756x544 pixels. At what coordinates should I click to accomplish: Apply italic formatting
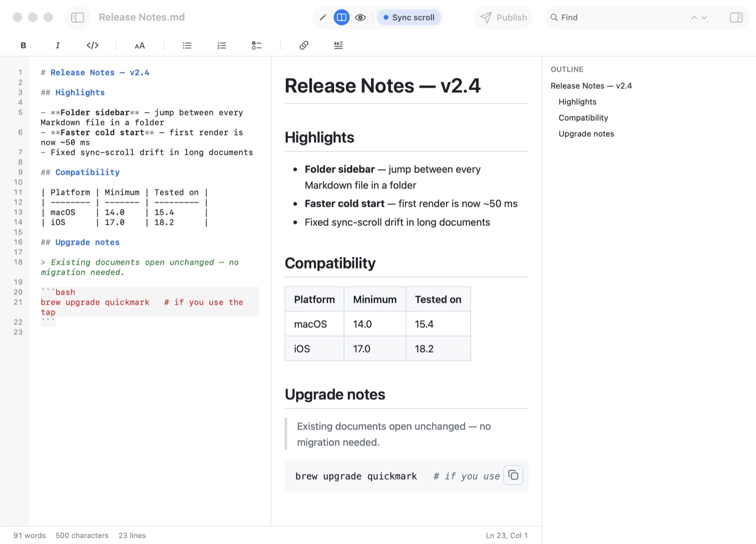point(58,45)
